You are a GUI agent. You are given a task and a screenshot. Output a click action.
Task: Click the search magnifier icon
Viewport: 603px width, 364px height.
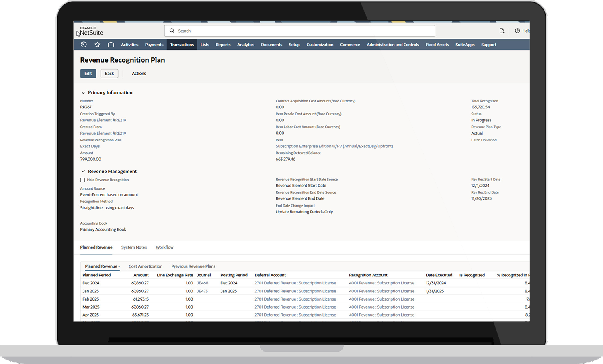click(x=172, y=31)
